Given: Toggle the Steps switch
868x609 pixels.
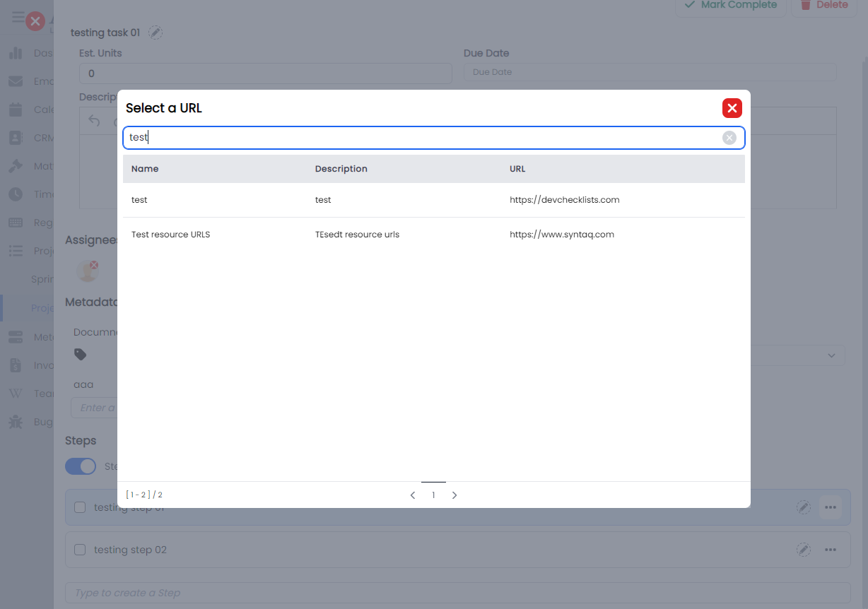Looking at the screenshot, I should [x=81, y=466].
